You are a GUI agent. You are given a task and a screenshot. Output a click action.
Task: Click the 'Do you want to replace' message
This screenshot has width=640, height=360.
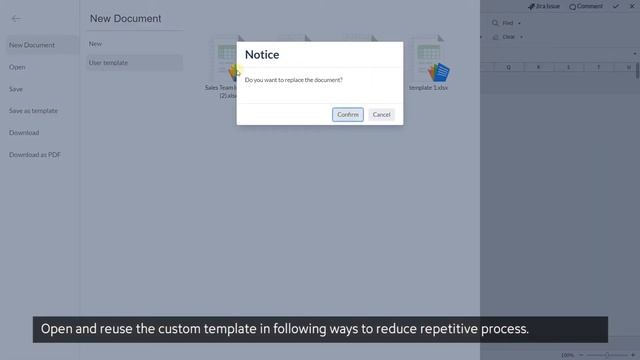pos(293,80)
